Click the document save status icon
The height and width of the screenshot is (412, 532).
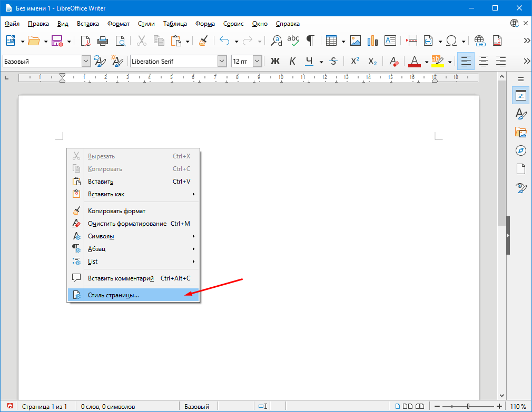tap(10, 406)
